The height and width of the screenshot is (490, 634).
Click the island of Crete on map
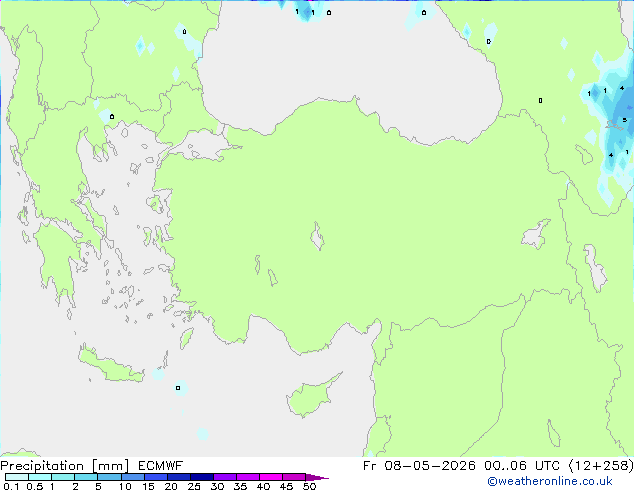click(x=111, y=365)
